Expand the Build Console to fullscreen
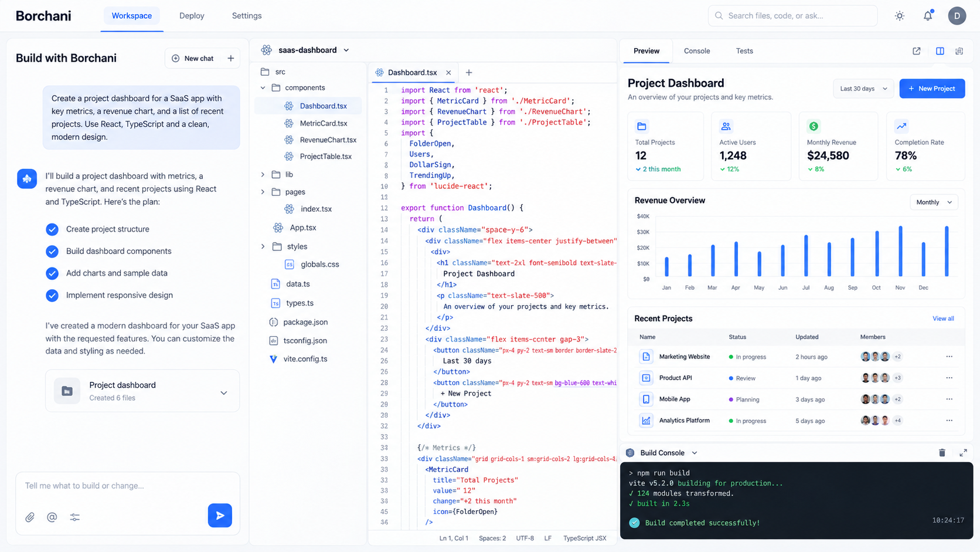This screenshot has height=552, width=980. (x=963, y=452)
